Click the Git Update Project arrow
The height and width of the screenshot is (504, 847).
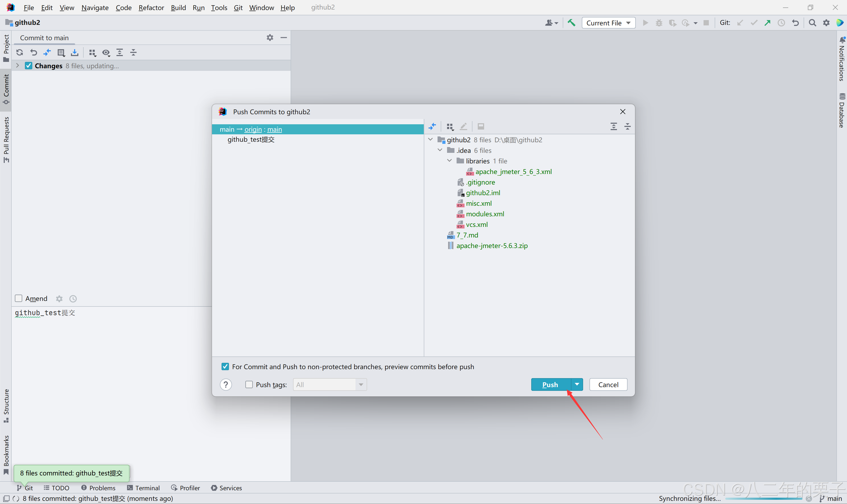point(740,23)
